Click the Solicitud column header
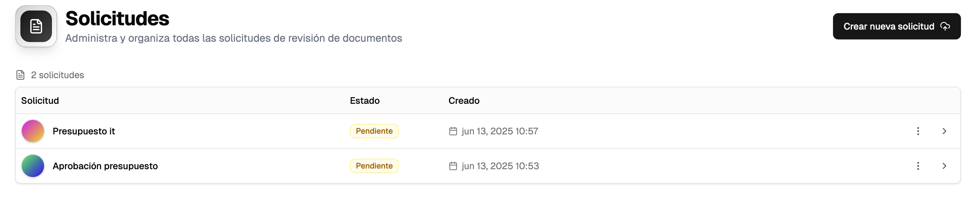The width and height of the screenshot is (980, 205). tap(40, 101)
